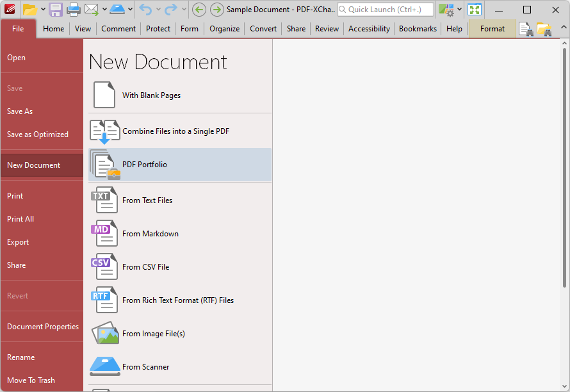570x392 pixels.
Task: Choose Rename in the sidebar
Action: [x=42, y=357]
